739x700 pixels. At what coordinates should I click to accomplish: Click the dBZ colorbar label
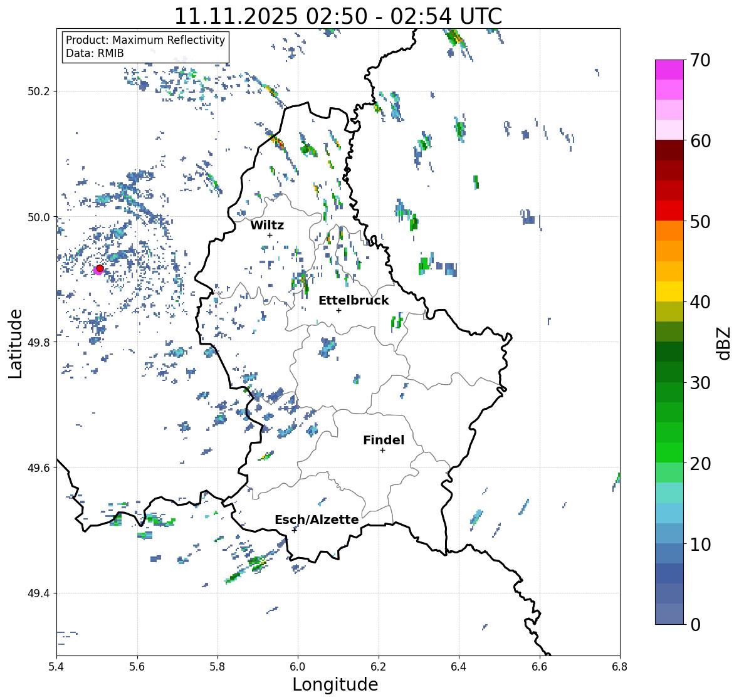[x=725, y=343]
